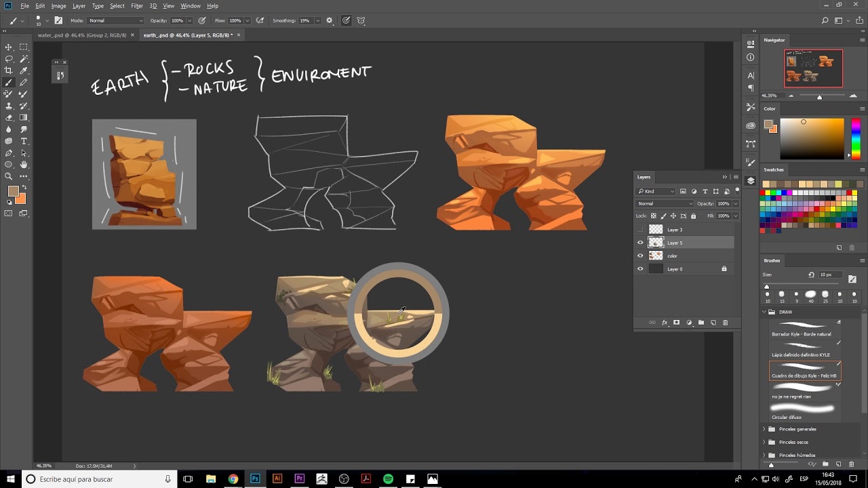Collapse the DRAW brush group
Viewport: 868px width, 488px height.
click(764, 312)
